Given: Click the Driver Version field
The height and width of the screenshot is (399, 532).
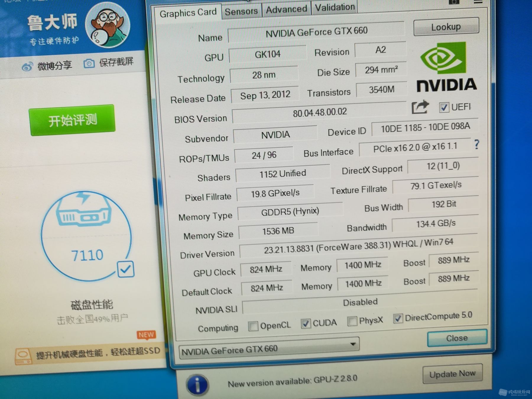Looking at the screenshot, I should [x=358, y=246].
